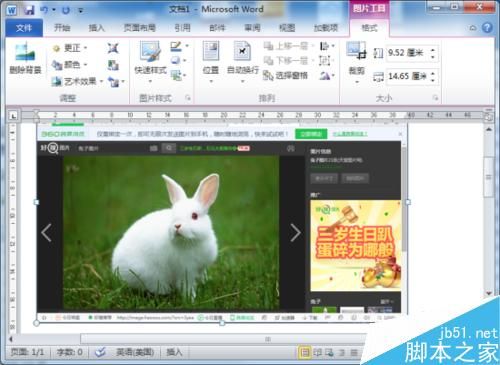Click the 页面: 1/1 status bar indicator

tap(27, 352)
